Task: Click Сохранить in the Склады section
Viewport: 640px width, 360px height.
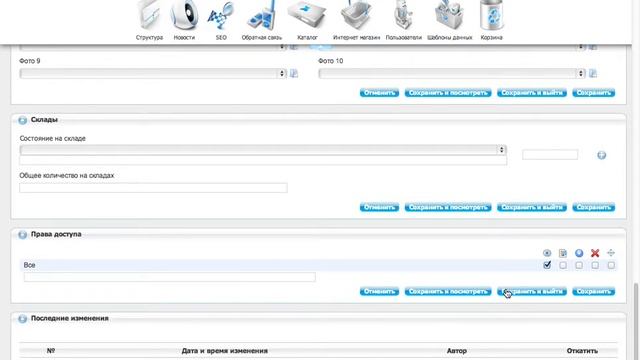Action: (593, 207)
